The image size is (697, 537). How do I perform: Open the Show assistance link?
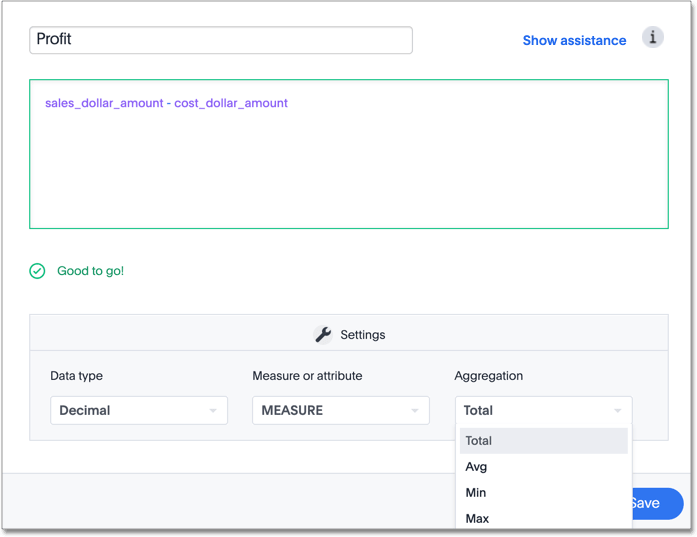(574, 40)
